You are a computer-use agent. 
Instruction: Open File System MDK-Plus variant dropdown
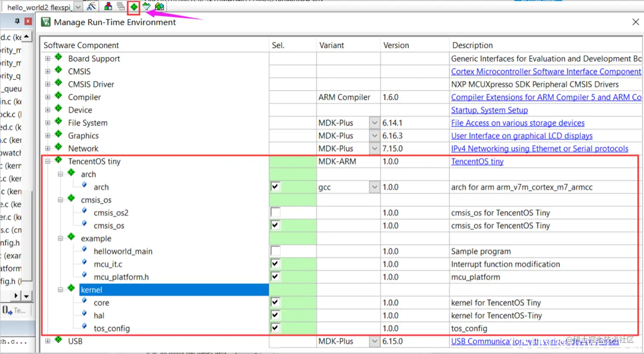pyautogui.click(x=374, y=123)
